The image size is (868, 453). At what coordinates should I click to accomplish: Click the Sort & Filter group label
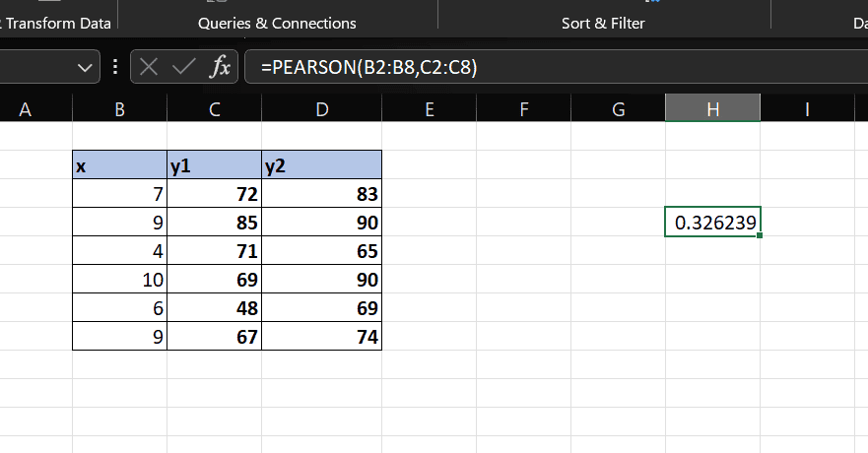pyautogui.click(x=603, y=24)
